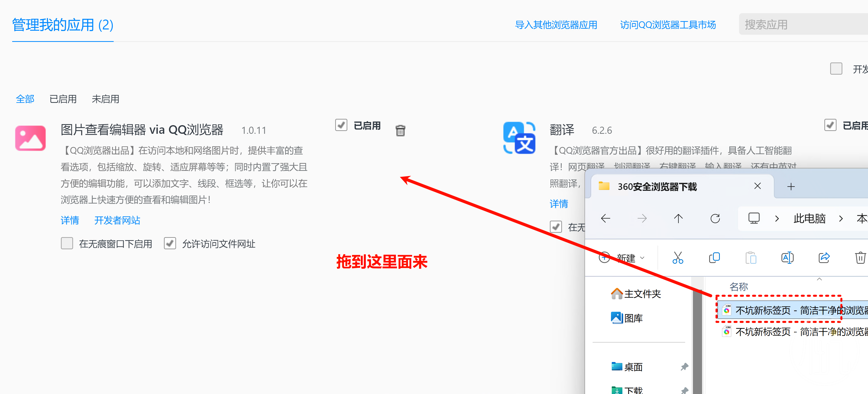
Task: Click the 翻译 extension title
Action: coord(562,130)
